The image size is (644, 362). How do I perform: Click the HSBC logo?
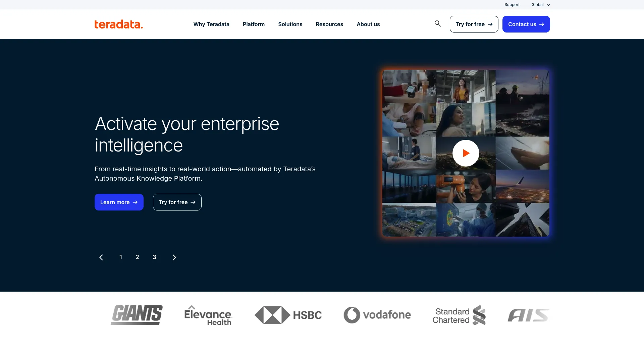[x=288, y=315]
